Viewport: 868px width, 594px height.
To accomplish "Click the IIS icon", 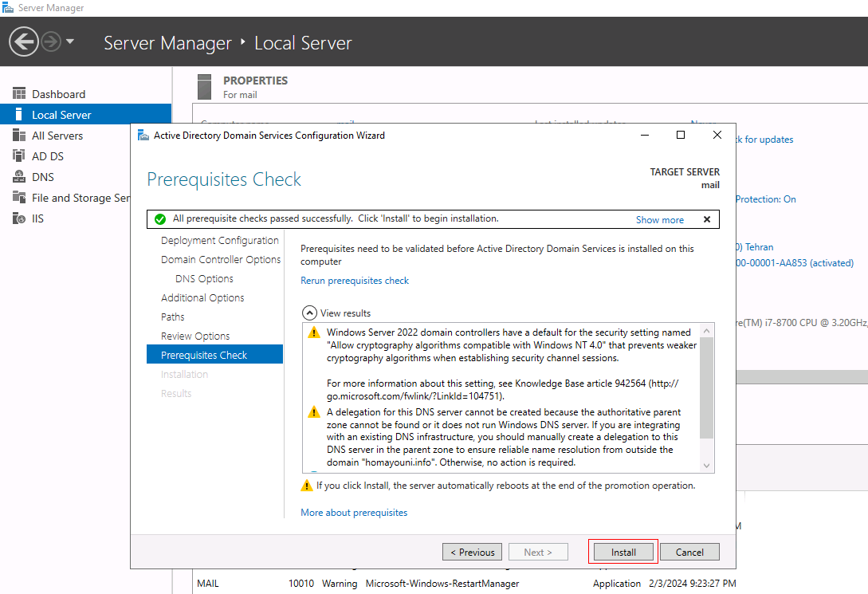I will pos(19,218).
